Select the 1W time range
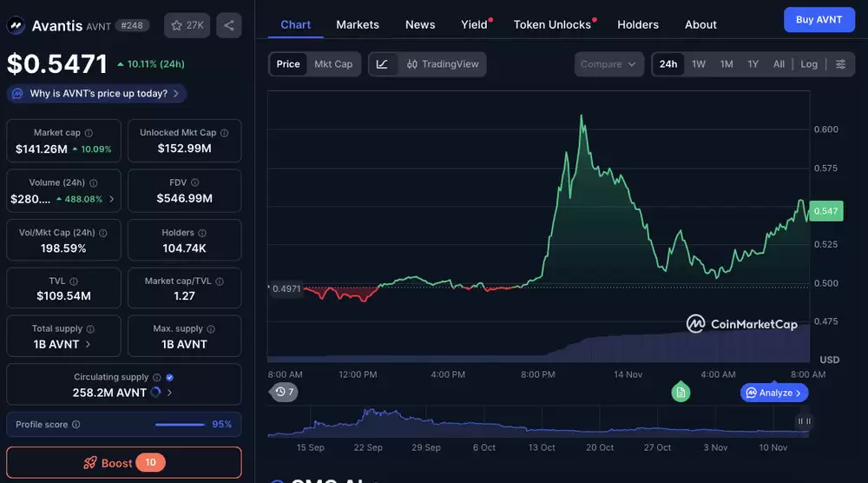This screenshot has height=483, width=868. click(x=699, y=64)
